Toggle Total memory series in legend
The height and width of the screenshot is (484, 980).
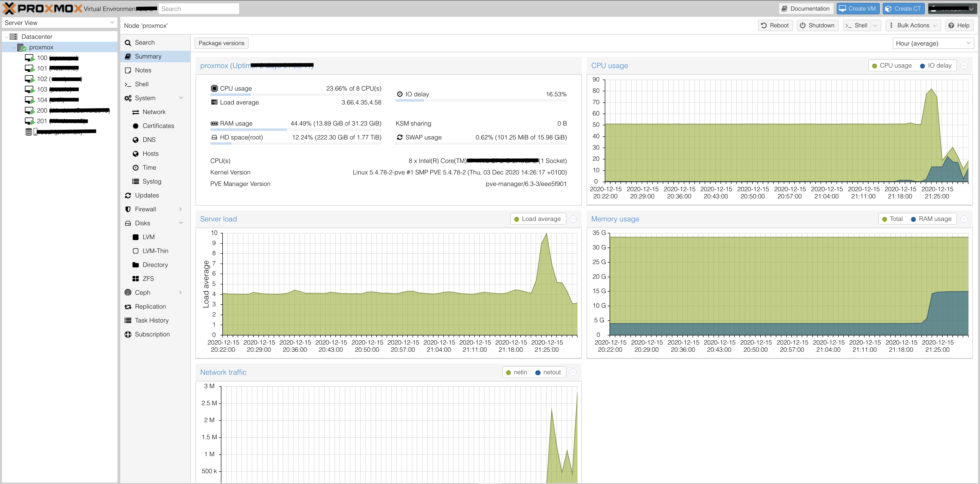coord(893,219)
